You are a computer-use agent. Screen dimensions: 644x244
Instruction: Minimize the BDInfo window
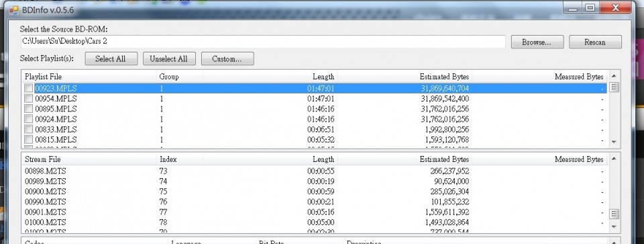573,7
